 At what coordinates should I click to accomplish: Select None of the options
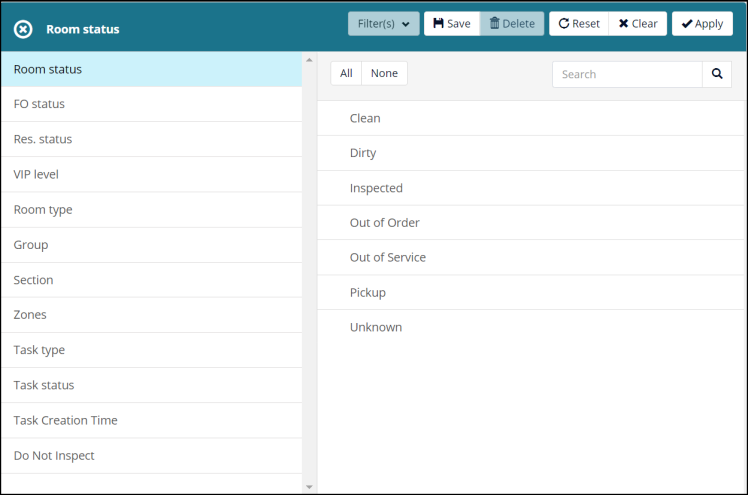pyautogui.click(x=384, y=73)
